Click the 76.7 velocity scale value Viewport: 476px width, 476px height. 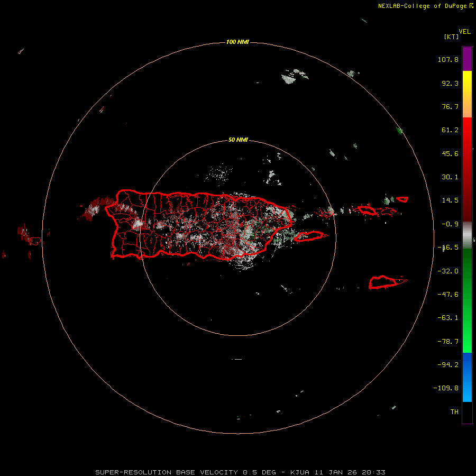click(x=450, y=106)
